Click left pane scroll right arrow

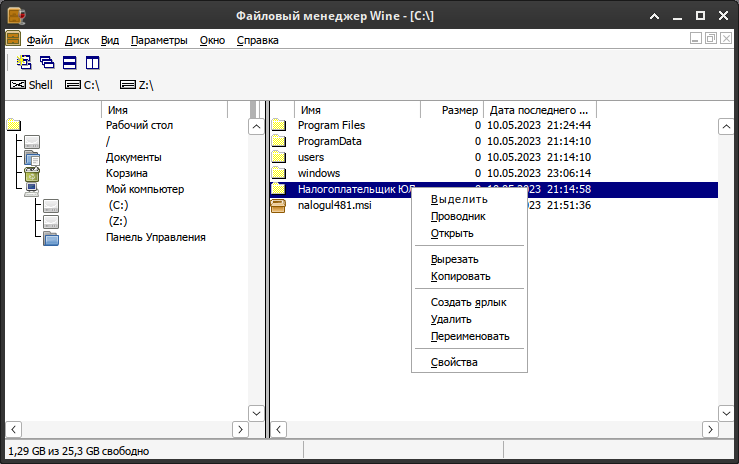click(x=240, y=429)
